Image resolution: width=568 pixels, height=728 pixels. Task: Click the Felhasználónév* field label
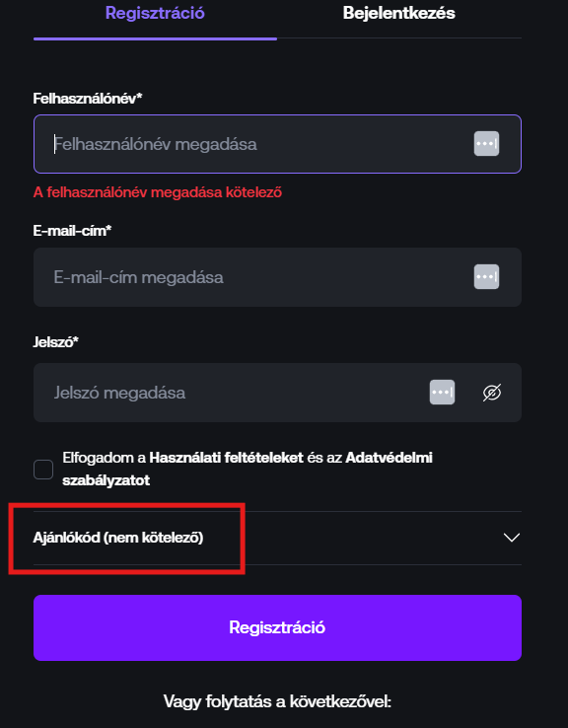point(88,99)
